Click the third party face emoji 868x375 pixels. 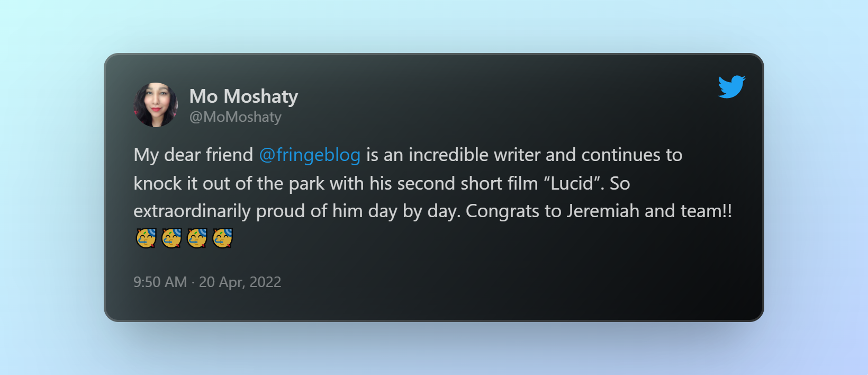pos(197,238)
